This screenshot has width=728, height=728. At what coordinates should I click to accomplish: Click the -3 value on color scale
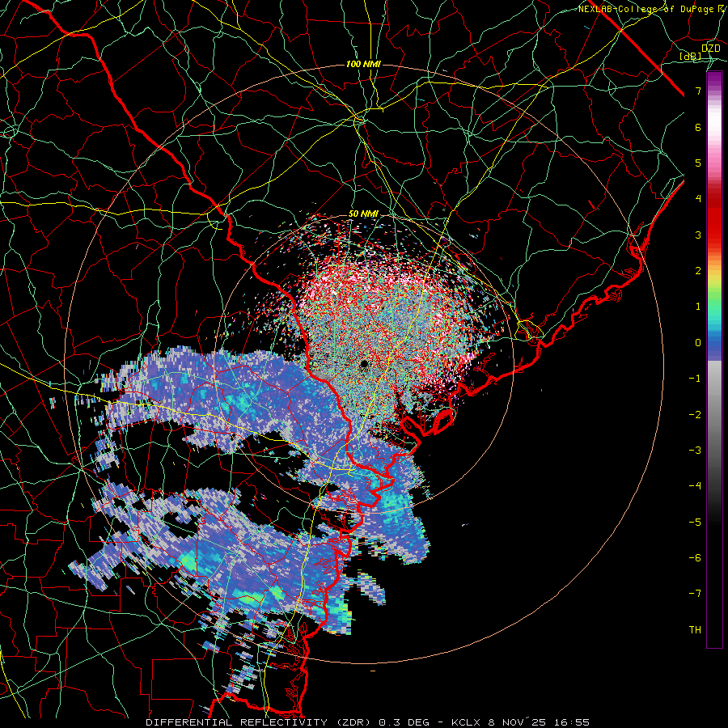tap(695, 451)
